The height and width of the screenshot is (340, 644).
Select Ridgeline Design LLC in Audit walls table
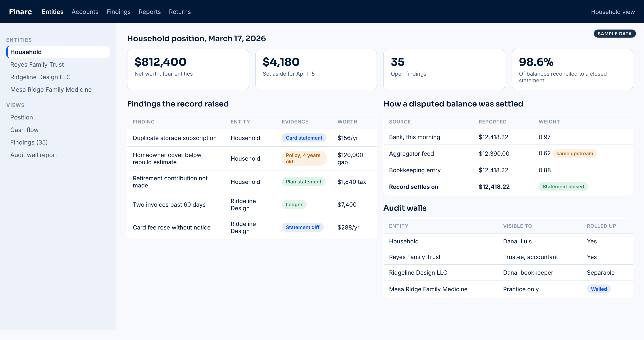(508, 273)
